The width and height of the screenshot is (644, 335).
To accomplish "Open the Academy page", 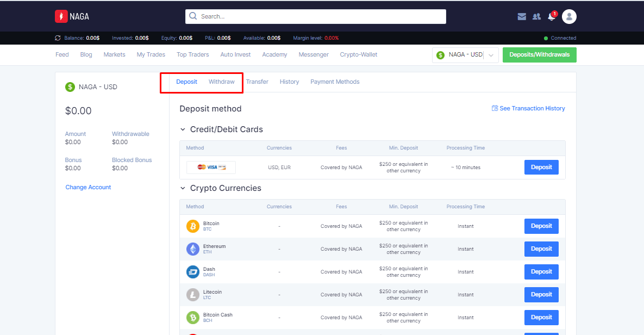I will (x=274, y=55).
